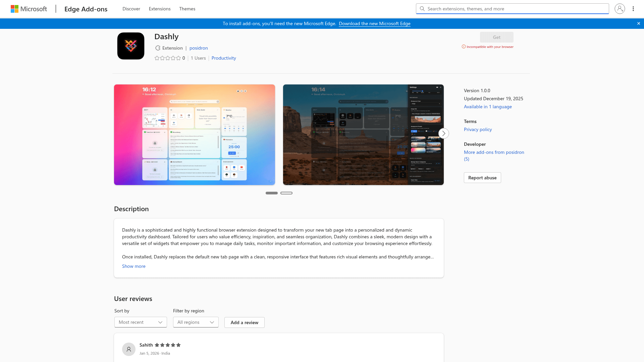Screen dimensions: 644x362
Task: Click Download the new Microsoft Edge link
Action: (x=374, y=23)
